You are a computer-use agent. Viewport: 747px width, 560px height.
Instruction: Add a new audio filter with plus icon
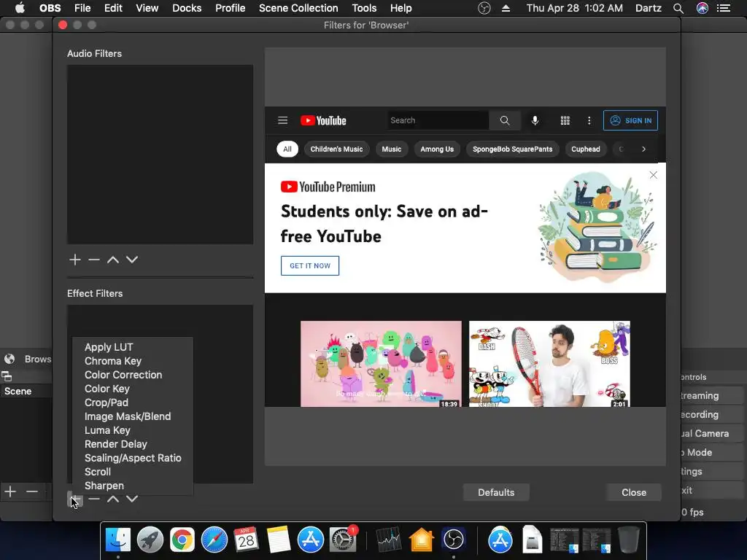click(x=75, y=260)
